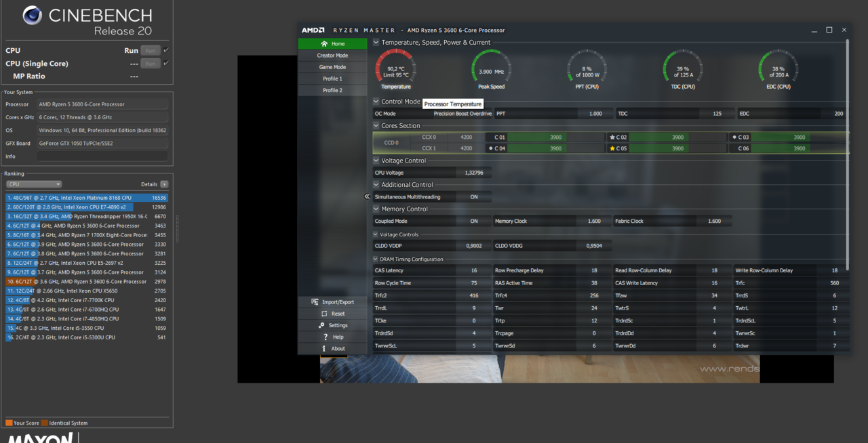Collapse the Voltage Control section

(x=376, y=161)
